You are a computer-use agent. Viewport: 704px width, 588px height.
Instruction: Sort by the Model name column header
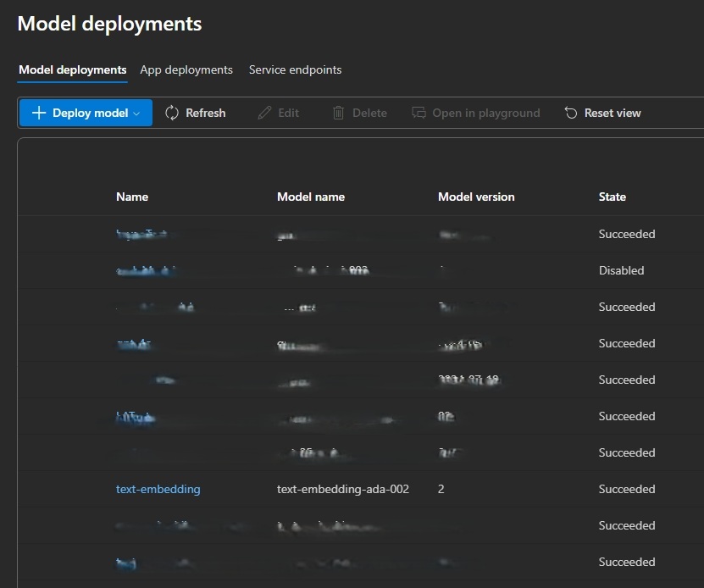(310, 197)
